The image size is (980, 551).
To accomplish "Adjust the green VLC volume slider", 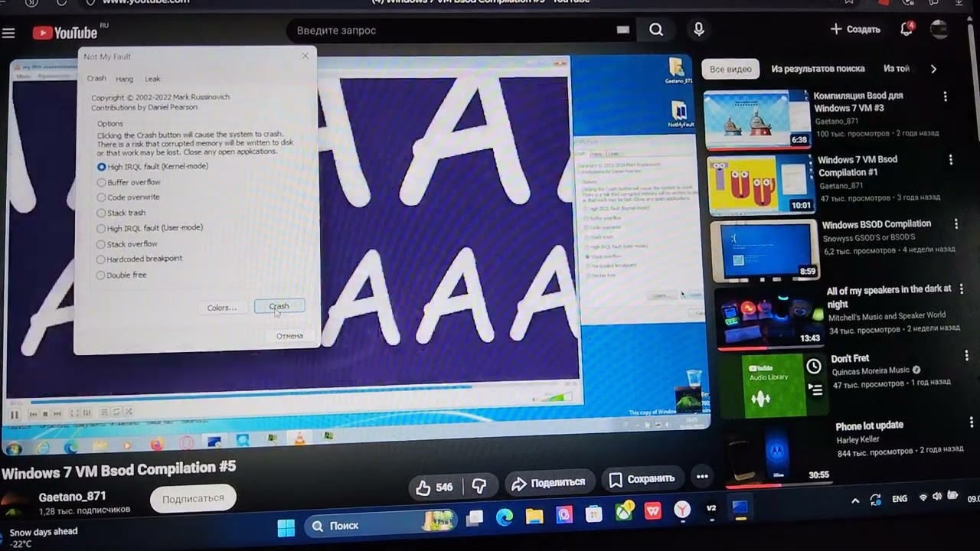I will pyautogui.click(x=558, y=398).
